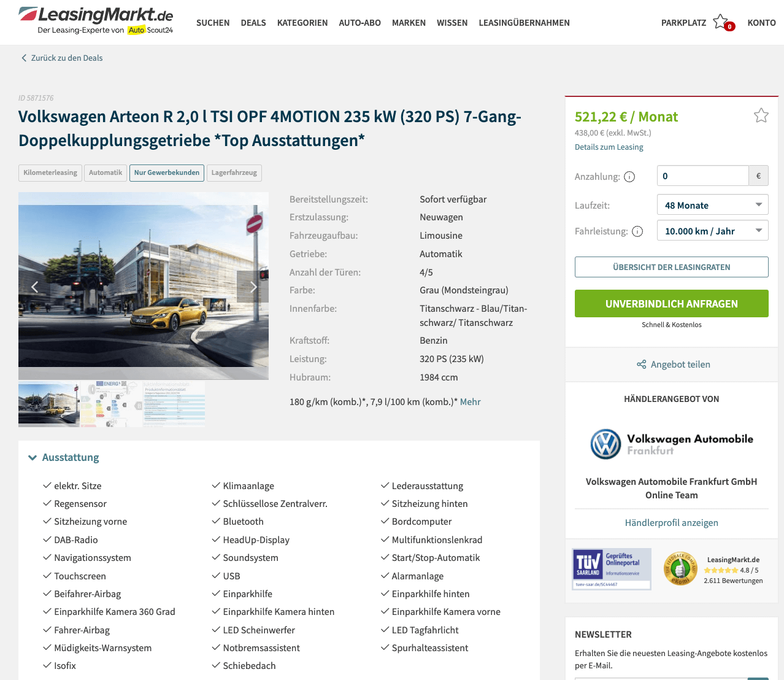The image size is (784, 680).
Task: Click the Müdigkeits-Warnsystem equipment item
Action: pyautogui.click(x=102, y=648)
